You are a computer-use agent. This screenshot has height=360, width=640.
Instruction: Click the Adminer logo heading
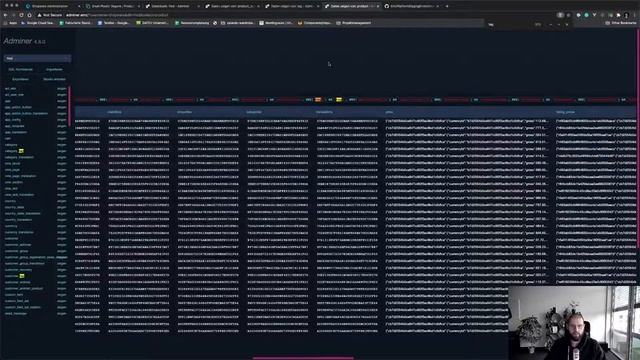click(18, 41)
